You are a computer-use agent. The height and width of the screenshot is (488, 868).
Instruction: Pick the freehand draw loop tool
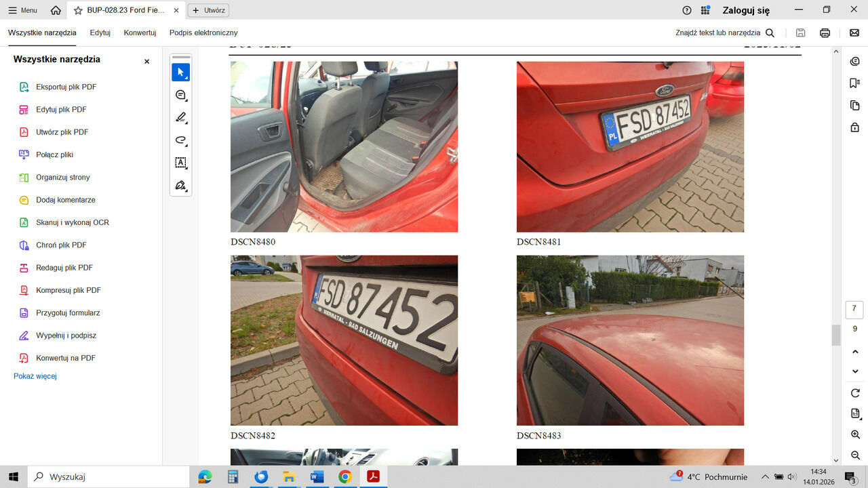point(180,140)
